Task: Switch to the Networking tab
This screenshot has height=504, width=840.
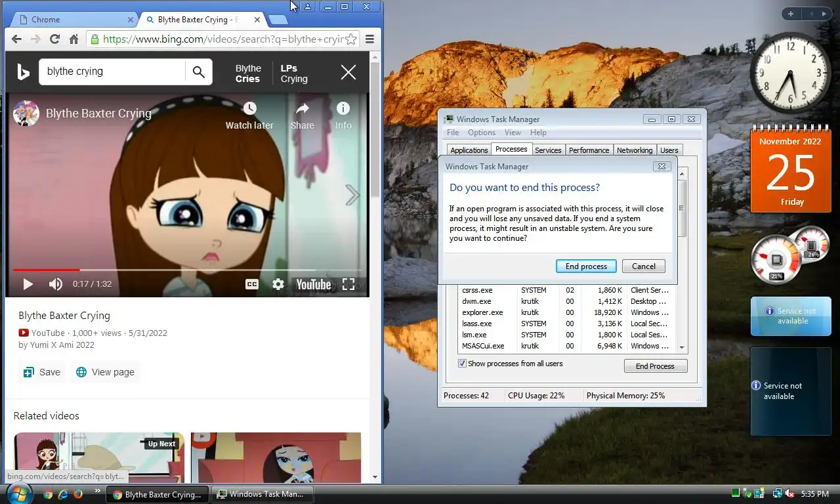Action: tap(635, 150)
